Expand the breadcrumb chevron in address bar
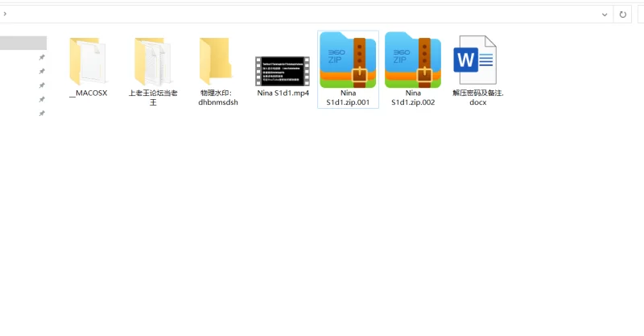 click(5, 14)
